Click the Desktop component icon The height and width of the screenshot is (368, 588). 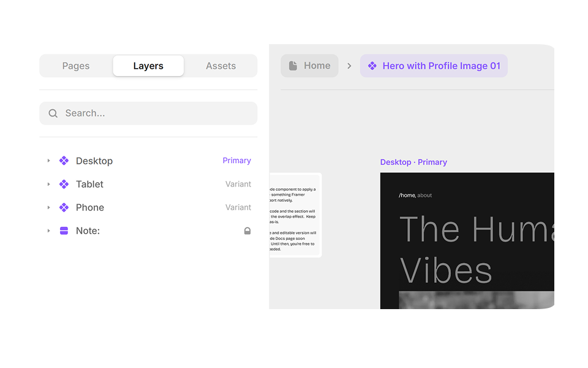64,161
